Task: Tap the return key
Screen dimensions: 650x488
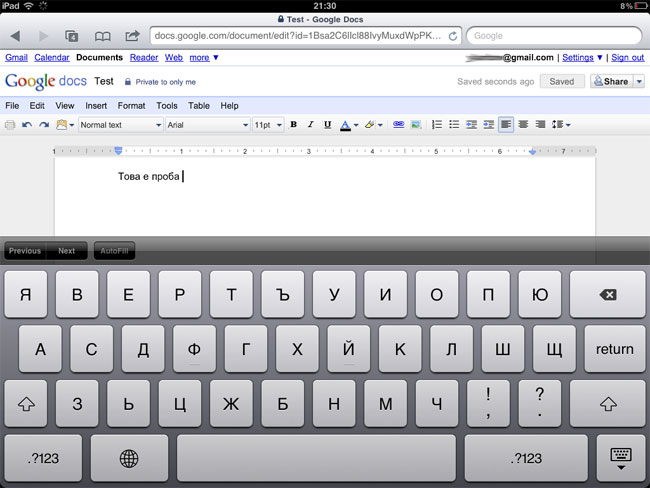Action: [x=615, y=349]
